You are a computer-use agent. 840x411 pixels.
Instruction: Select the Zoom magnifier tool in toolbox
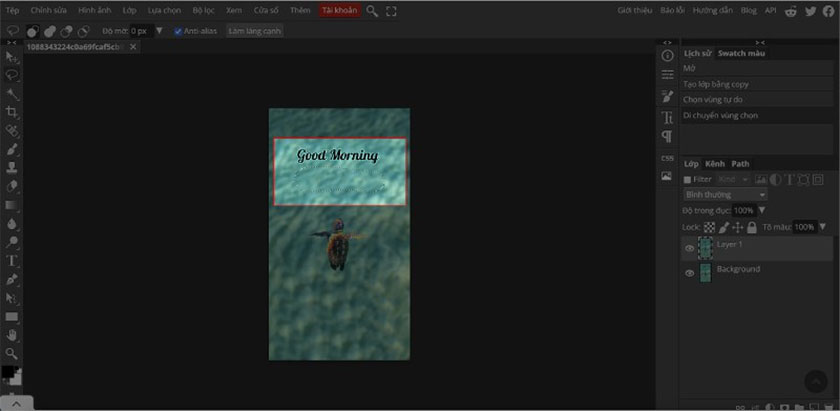[11, 353]
